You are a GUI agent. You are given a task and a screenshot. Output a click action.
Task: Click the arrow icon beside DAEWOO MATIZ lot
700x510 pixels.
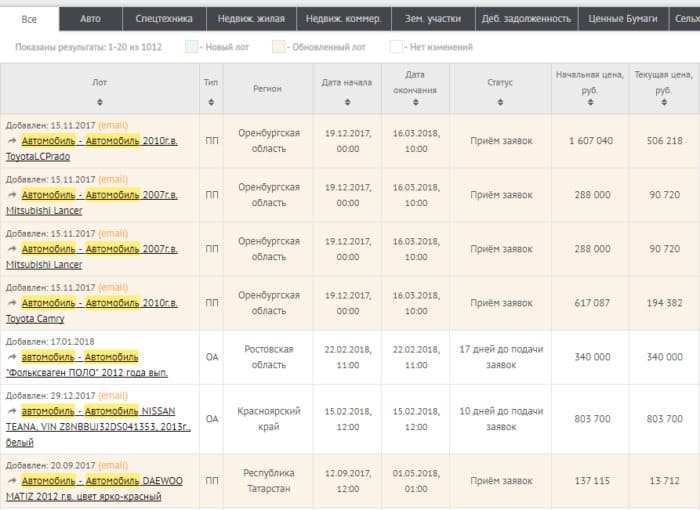(x=12, y=481)
